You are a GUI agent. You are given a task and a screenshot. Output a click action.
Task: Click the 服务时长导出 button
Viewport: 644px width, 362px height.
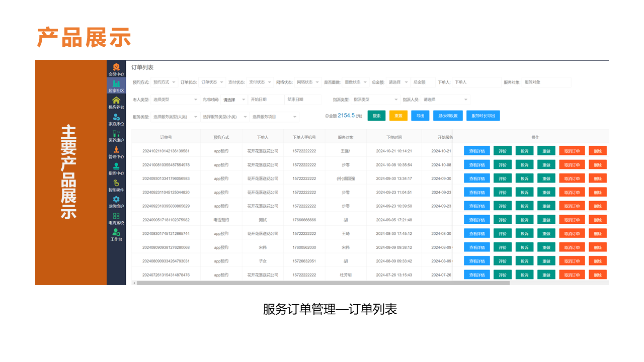tap(483, 116)
